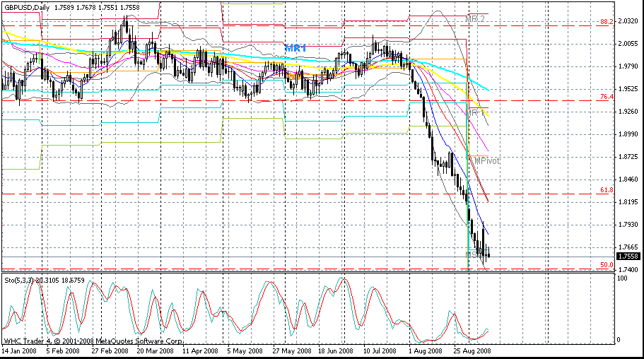Click the MPivot level label
Viewport: 644px width, 359px height.
[x=486, y=161]
